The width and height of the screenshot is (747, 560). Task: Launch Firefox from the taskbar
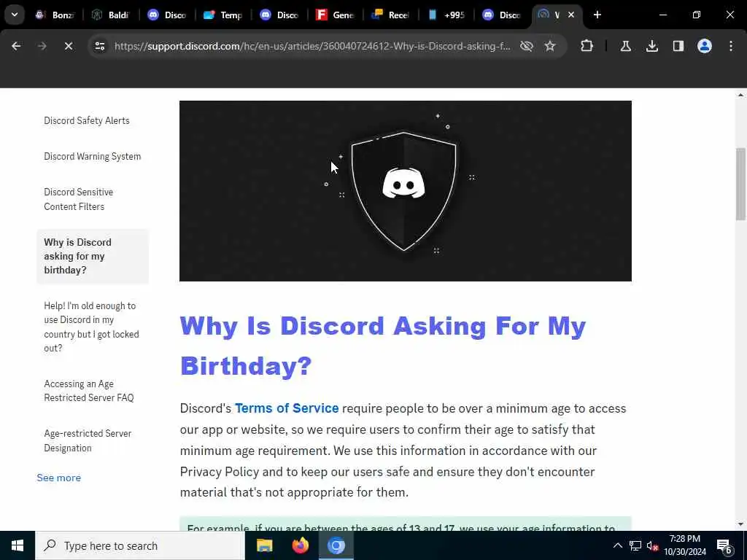pyautogui.click(x=300, y=545)
